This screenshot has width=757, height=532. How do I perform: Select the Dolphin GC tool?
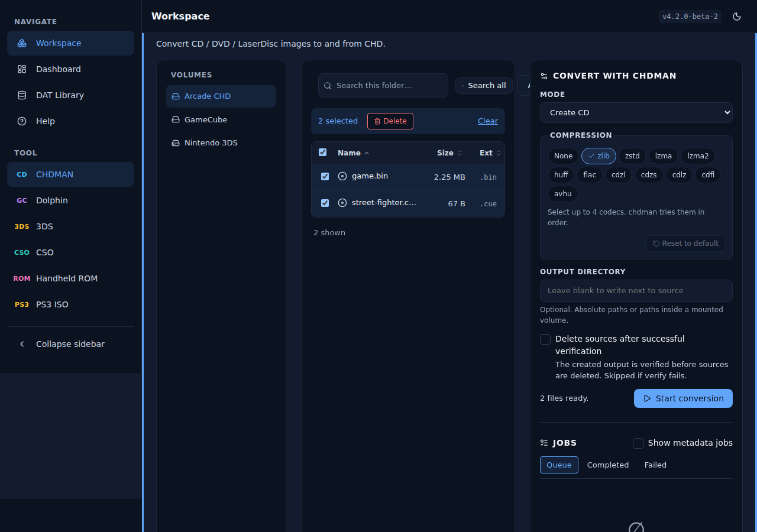point(70,200)
